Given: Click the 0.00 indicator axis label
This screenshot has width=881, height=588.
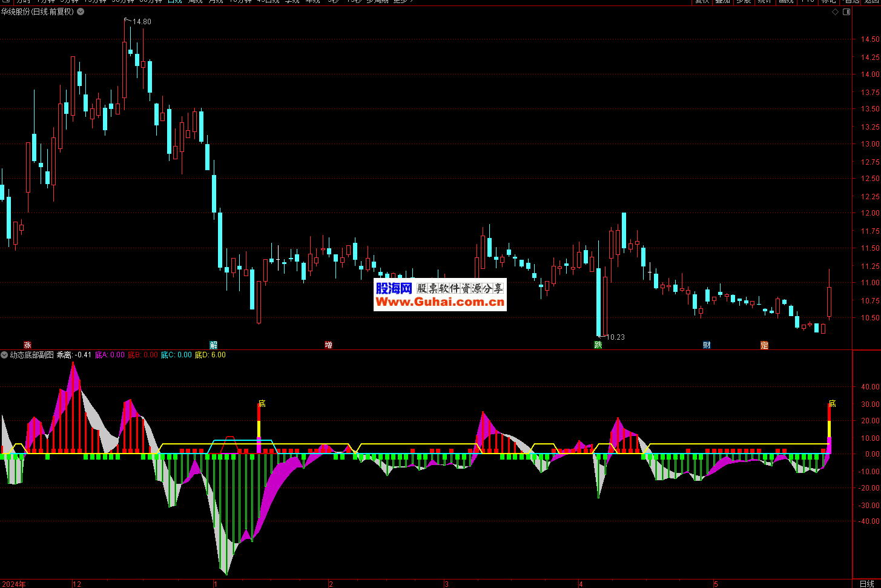Looking at the screenshot, I should pos(873,454).
